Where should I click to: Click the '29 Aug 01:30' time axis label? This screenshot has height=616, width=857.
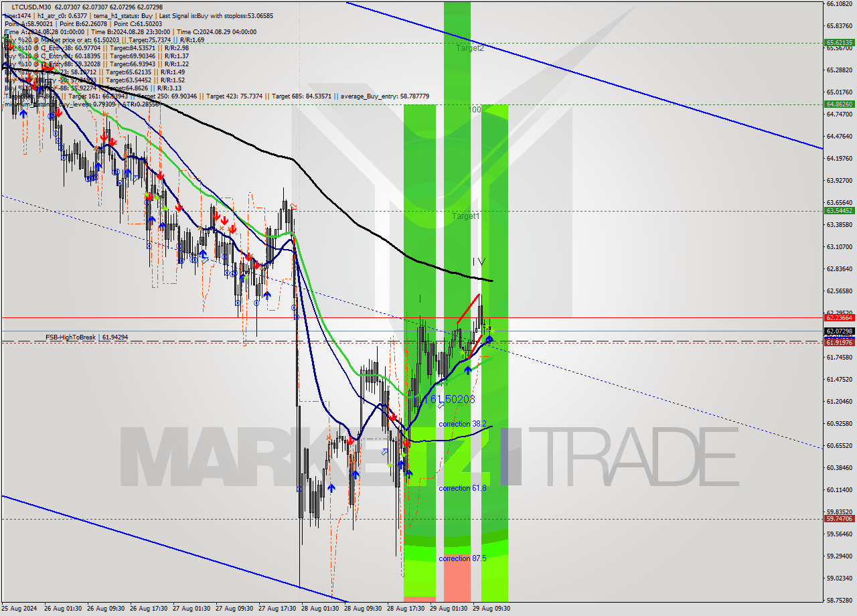click(x=449, y=609)
